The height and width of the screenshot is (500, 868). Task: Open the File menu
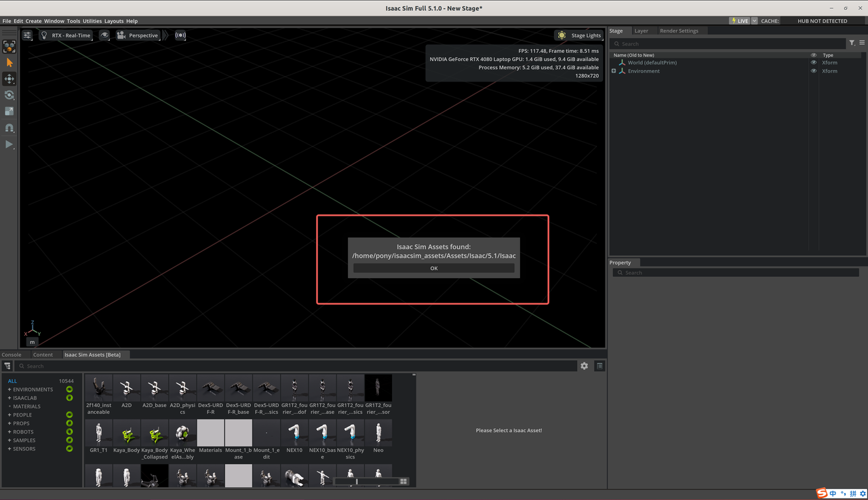[7, 21]
